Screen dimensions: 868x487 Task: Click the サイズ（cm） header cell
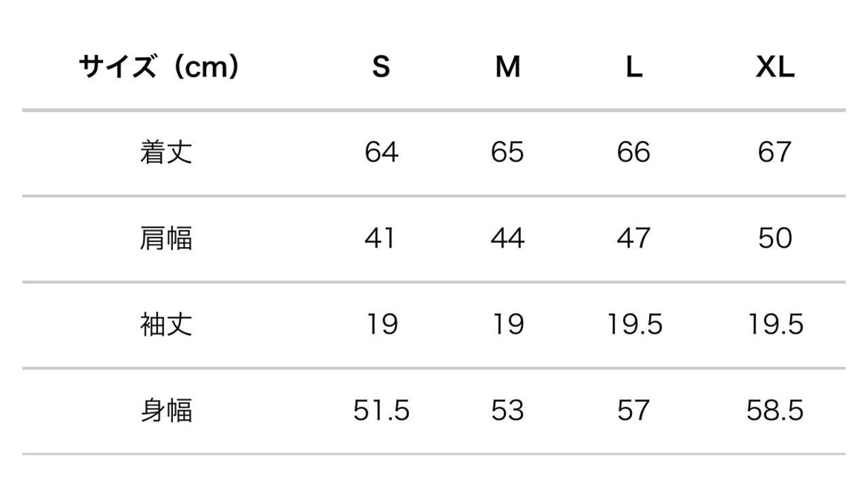click(159, 67)
